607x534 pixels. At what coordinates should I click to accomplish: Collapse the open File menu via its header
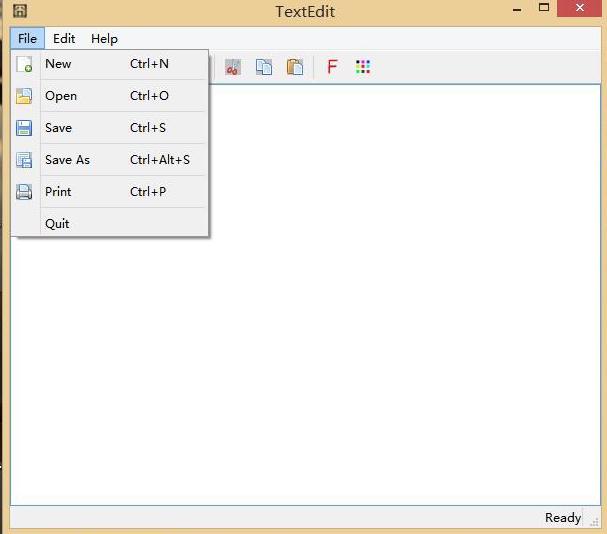(x=27, y=39)
